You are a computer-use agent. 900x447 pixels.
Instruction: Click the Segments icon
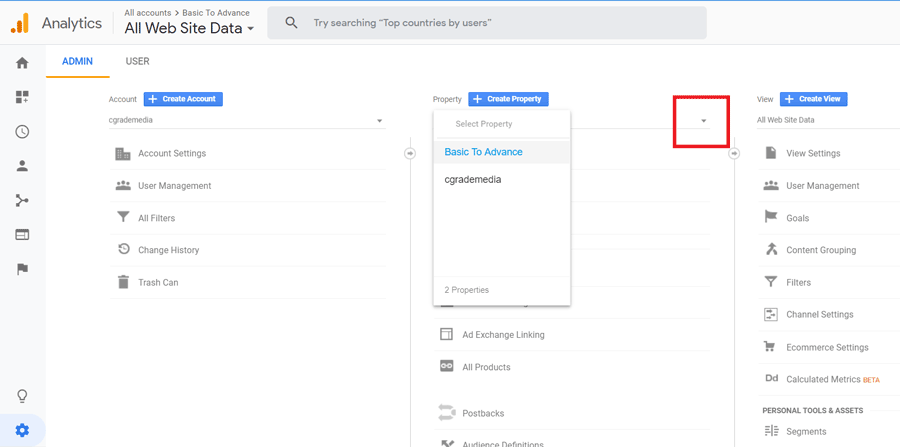pyautogui.click(x=771, y=431)
